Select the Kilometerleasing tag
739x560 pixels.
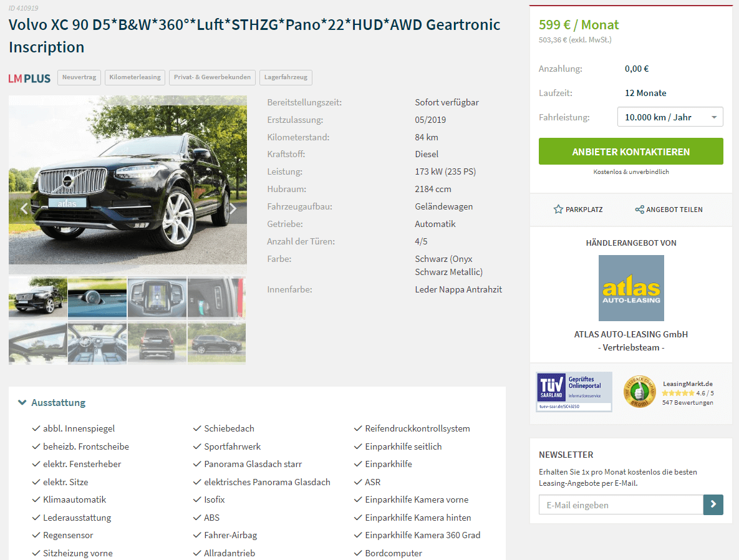(135, 77)
